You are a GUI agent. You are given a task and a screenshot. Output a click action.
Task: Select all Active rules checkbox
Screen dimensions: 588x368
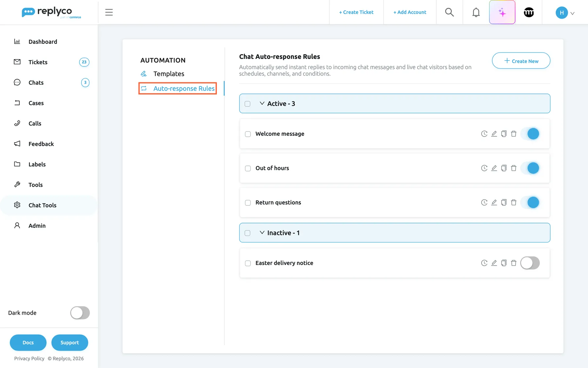[x=248, y=104]
